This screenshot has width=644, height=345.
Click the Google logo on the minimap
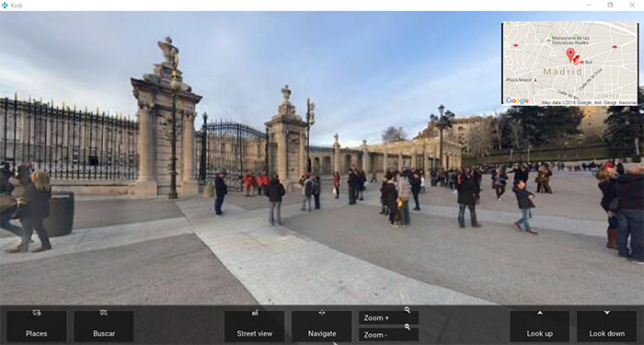pos(517,100)
